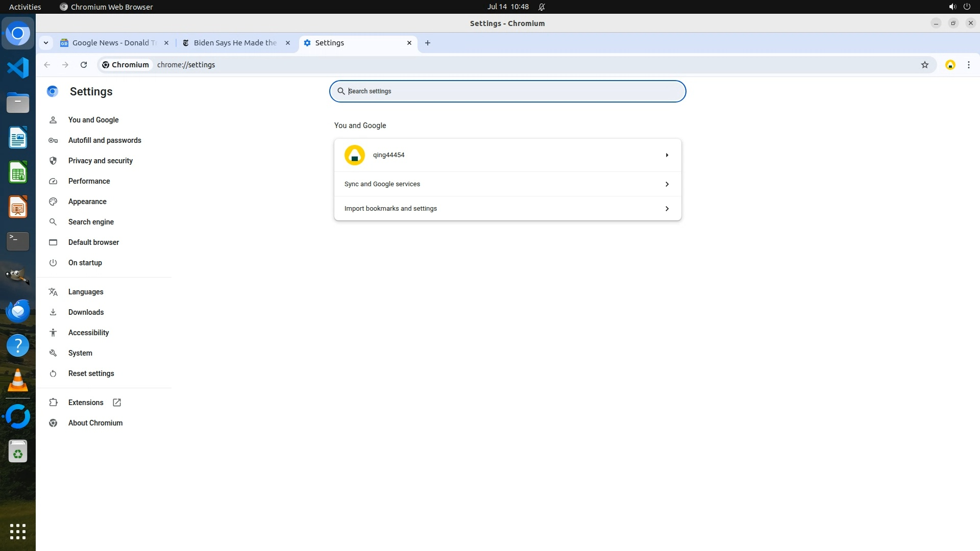
Task: Open Visual Studio Code from dock
Action: pos(18,68)
